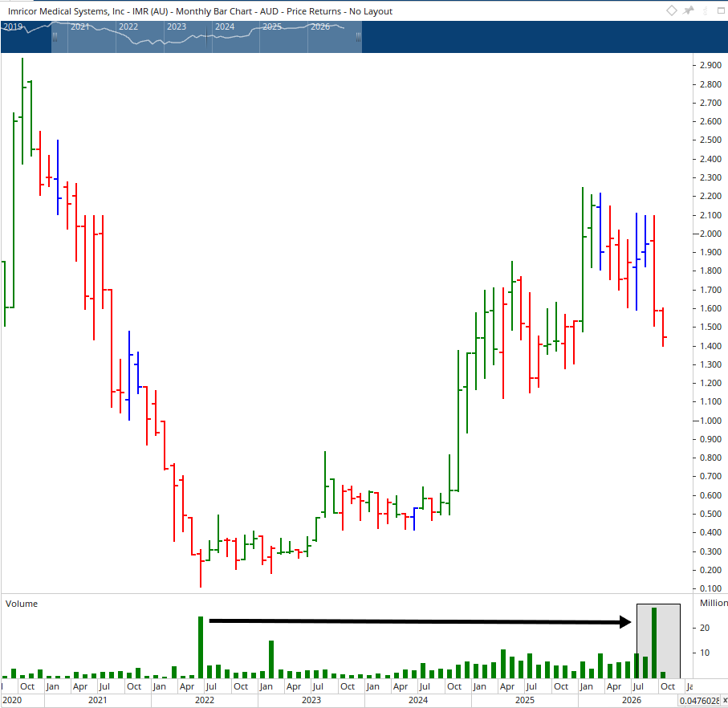Click the value box showing 0.0476028
This screenshot has width=728, height=708.
(699, 701)
